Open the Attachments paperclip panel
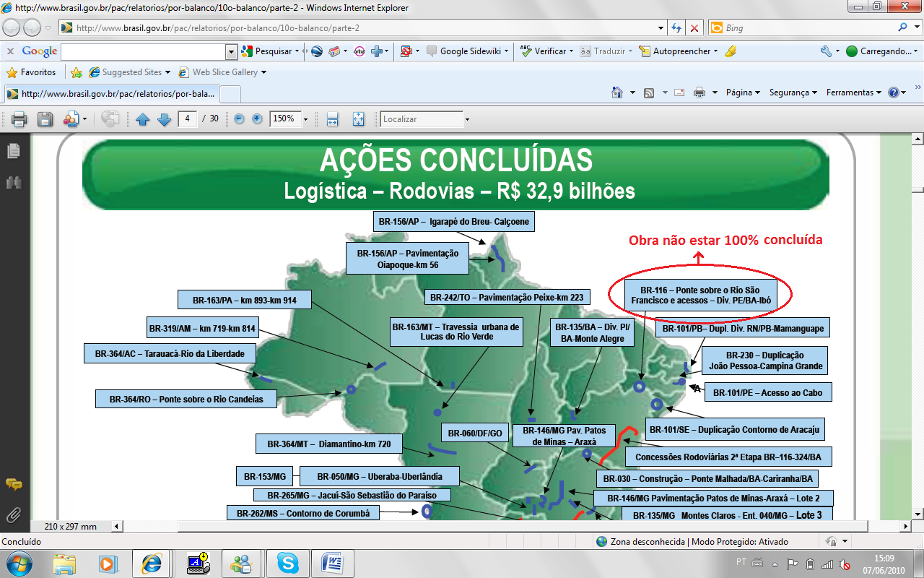 click(13, 515)
